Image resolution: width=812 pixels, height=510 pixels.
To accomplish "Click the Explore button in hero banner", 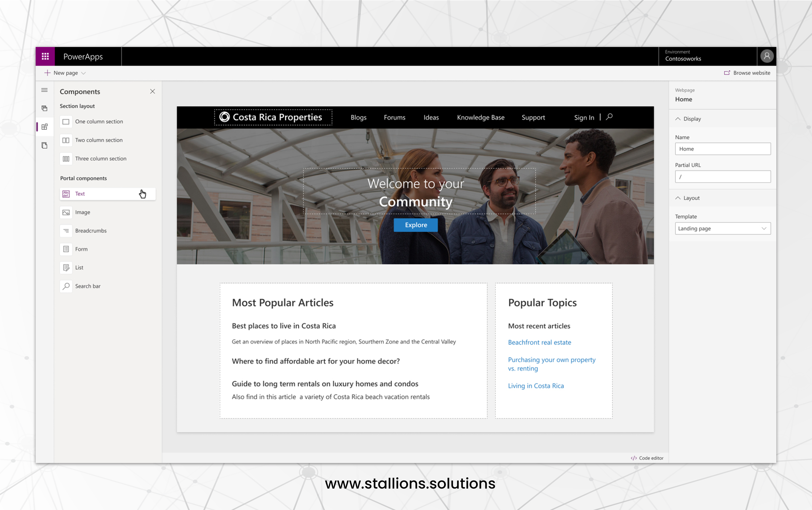I will [x=416, y=225].
